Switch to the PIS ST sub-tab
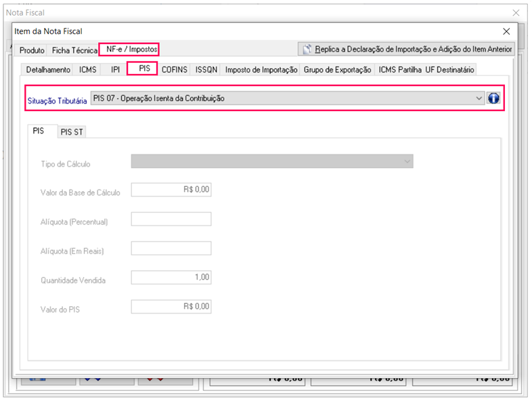The height and width of the screenshot is (401, 532). [71, 132]
